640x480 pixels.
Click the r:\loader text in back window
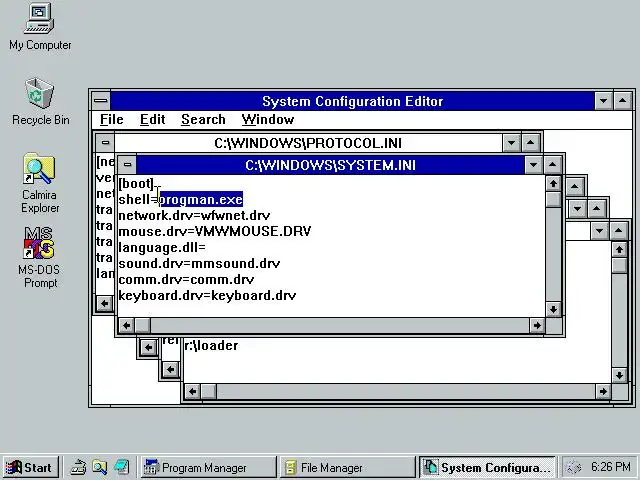tap(211, 345)
